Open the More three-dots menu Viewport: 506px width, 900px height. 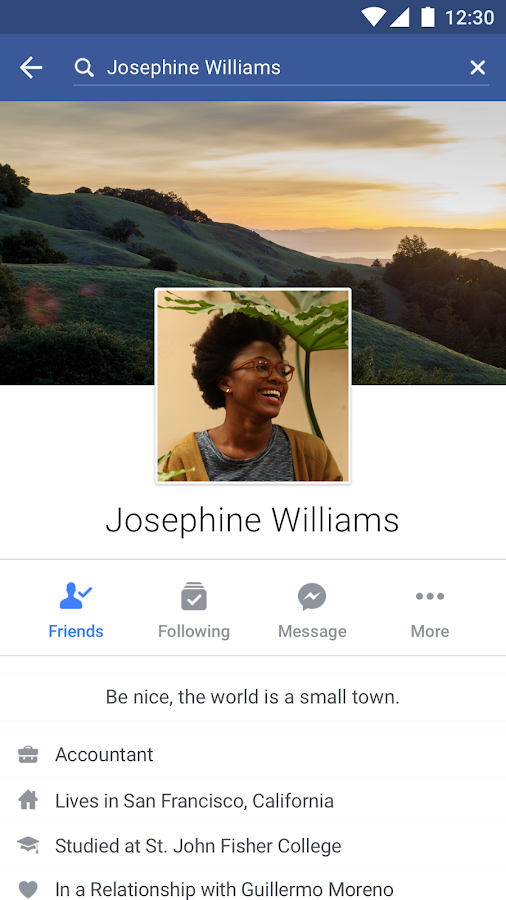pyautogui.click(x=430, y=596)
